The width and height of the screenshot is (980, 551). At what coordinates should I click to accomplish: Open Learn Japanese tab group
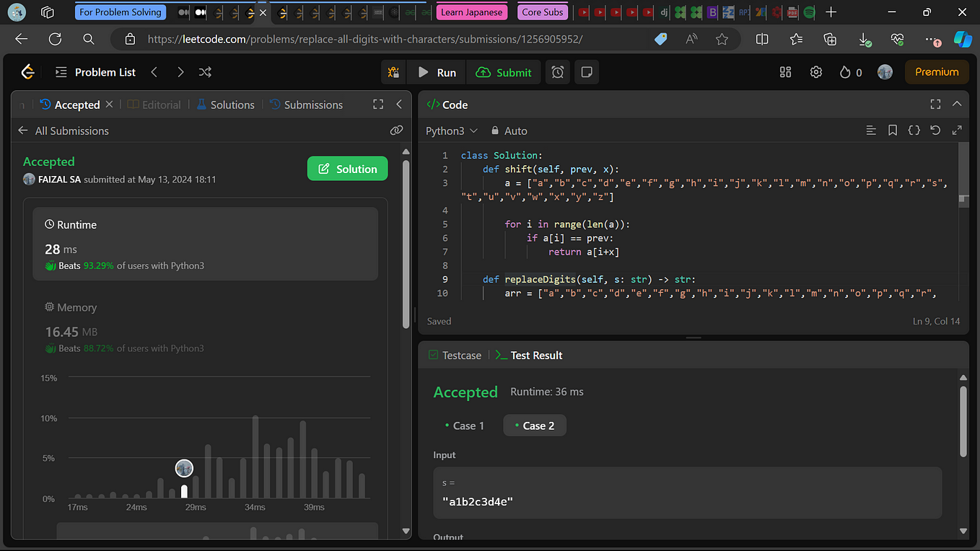472,12
